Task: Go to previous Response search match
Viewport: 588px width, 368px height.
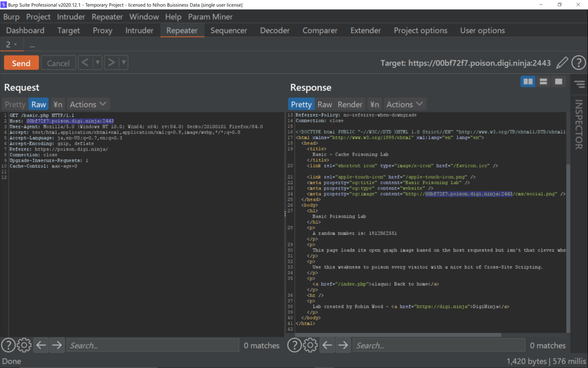Action: [327, 345]
